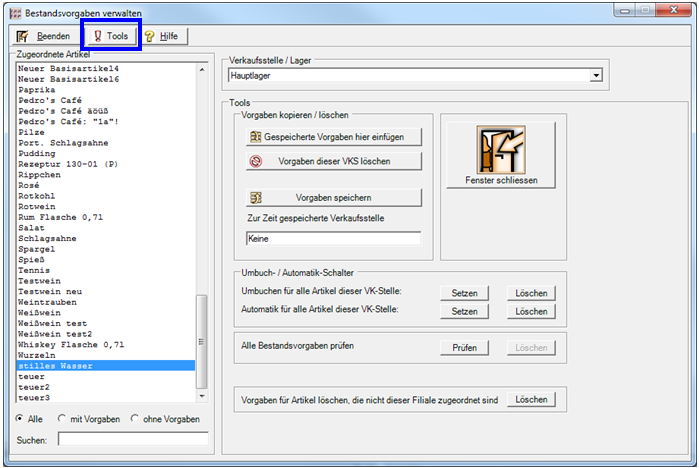The height and width of the screenshot is (468, 699).
Task: Click Setzen for Umbuchen für alle Artikel
Action: coord(464,293)
